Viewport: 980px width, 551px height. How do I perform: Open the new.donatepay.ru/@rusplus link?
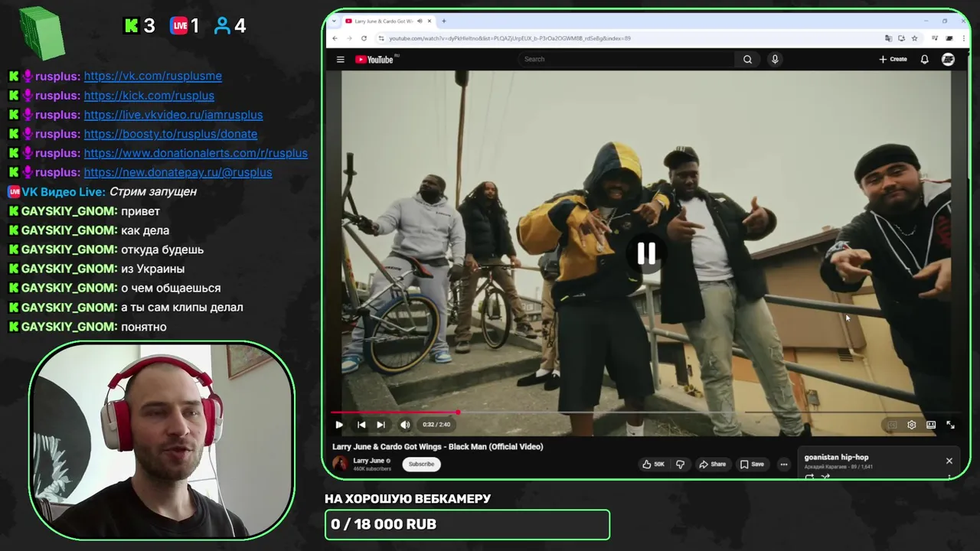tap(178, 172)
